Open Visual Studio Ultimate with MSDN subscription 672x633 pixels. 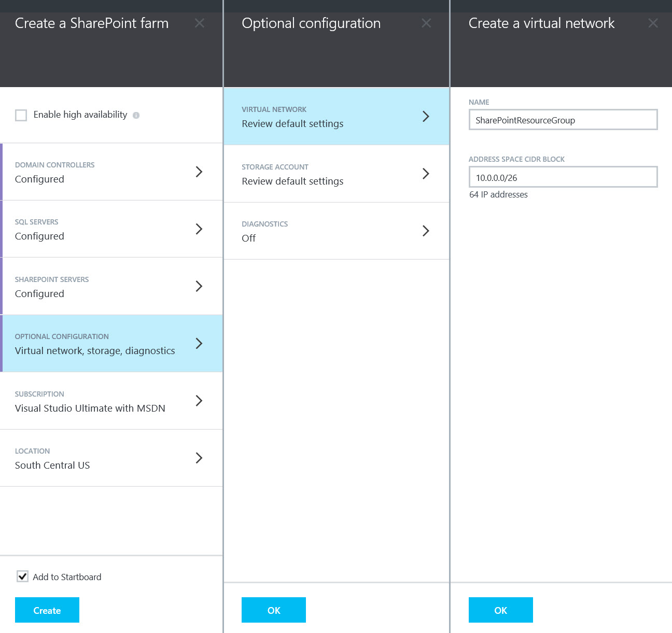point(111,401)
